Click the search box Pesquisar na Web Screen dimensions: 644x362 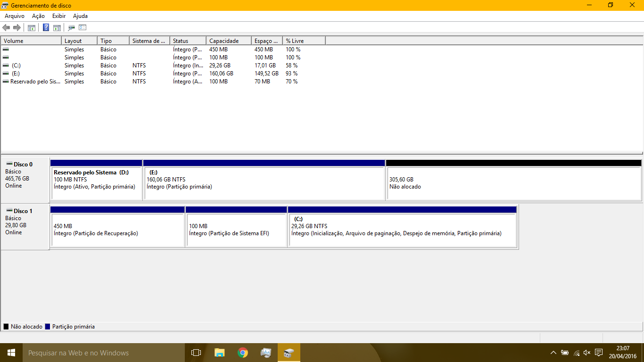pos(103,353)
